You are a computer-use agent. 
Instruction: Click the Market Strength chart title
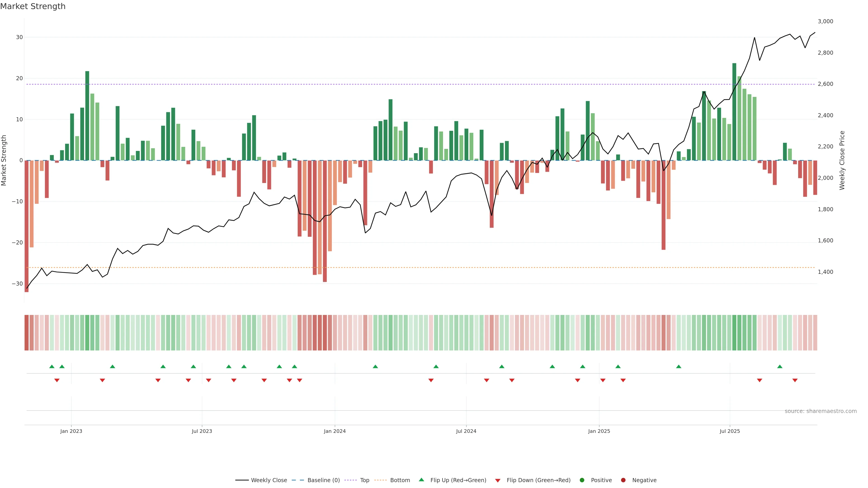[x=33, y=6]
